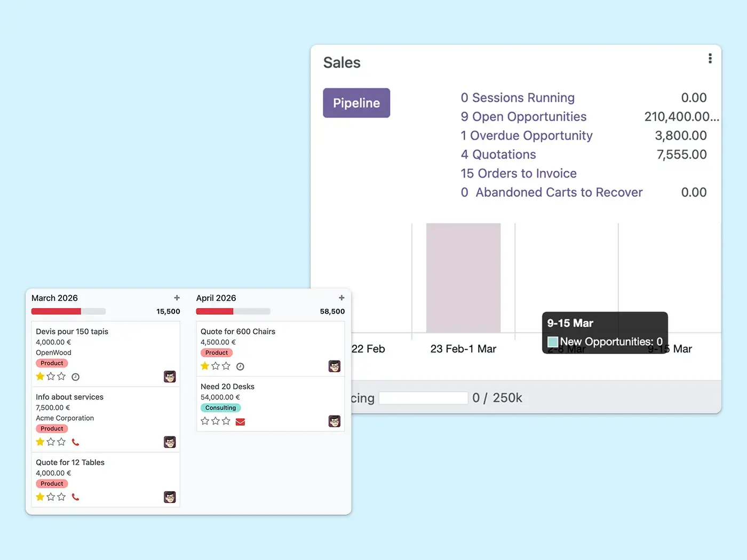Click the Consulting tag on Need 20 Desks
The image size is (747, 560).
(220, 408)
